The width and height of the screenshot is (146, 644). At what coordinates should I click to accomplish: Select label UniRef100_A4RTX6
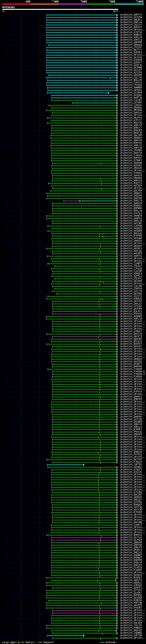tap(131, 98)
